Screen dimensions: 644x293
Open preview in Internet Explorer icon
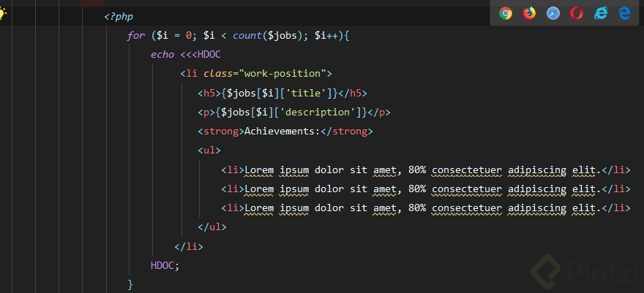click(601, 14)
